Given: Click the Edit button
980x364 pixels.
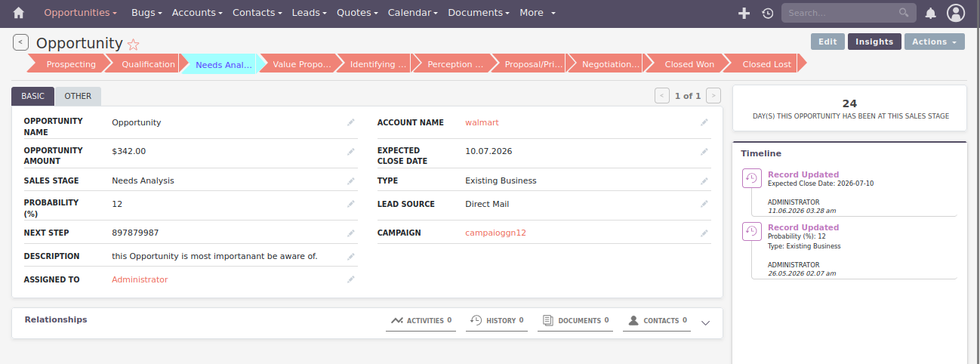Looking at the screenshot, I should click(827, 42).
